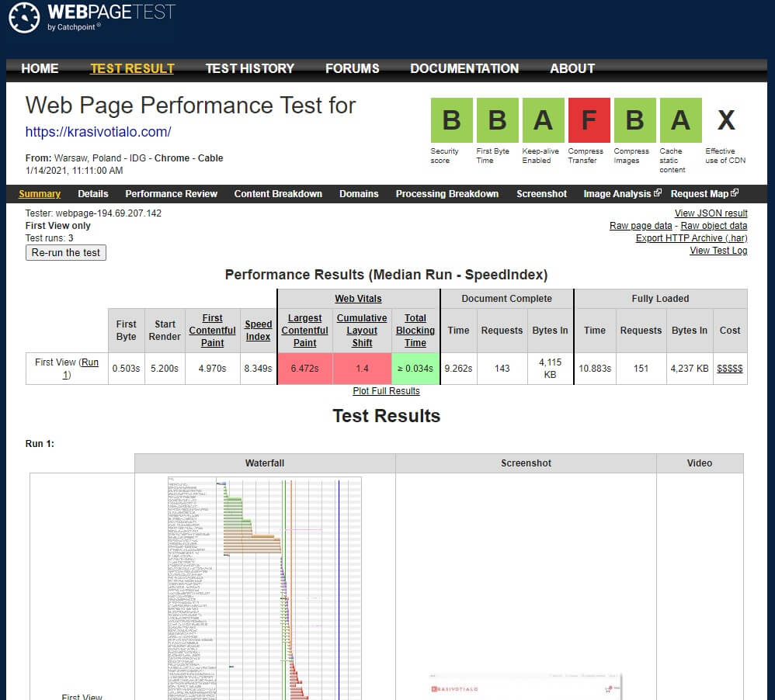Click the red Compress Transfer F grade
The image size is (775, 700).
coord(589,120)
